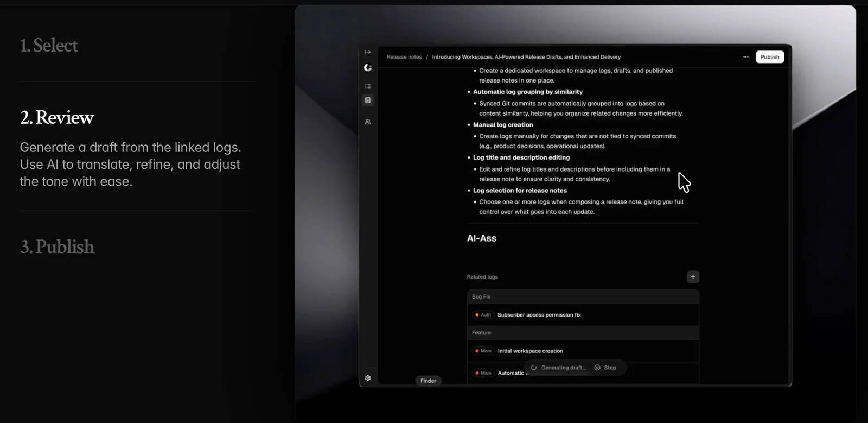Open the subscribers people icon in sidebar
Viewport: 868px width, 423px height.
click(368, 122)
